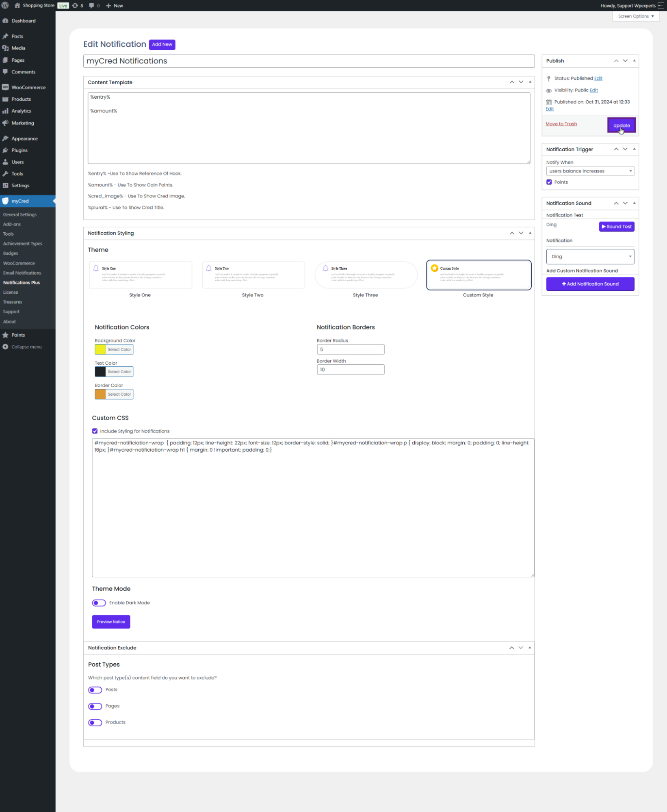Open the Screen Options expander
667x812 pixels.
coord(636,16)
